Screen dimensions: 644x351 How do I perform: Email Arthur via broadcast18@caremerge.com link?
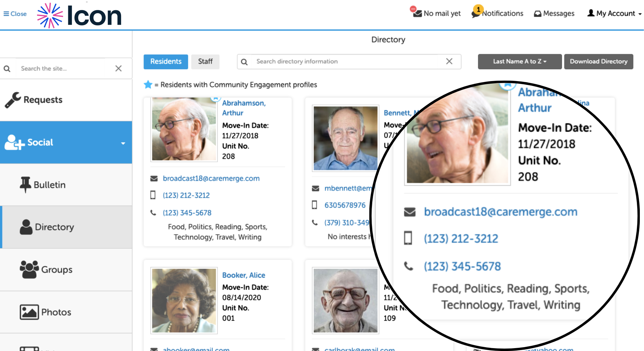(211, 178)
